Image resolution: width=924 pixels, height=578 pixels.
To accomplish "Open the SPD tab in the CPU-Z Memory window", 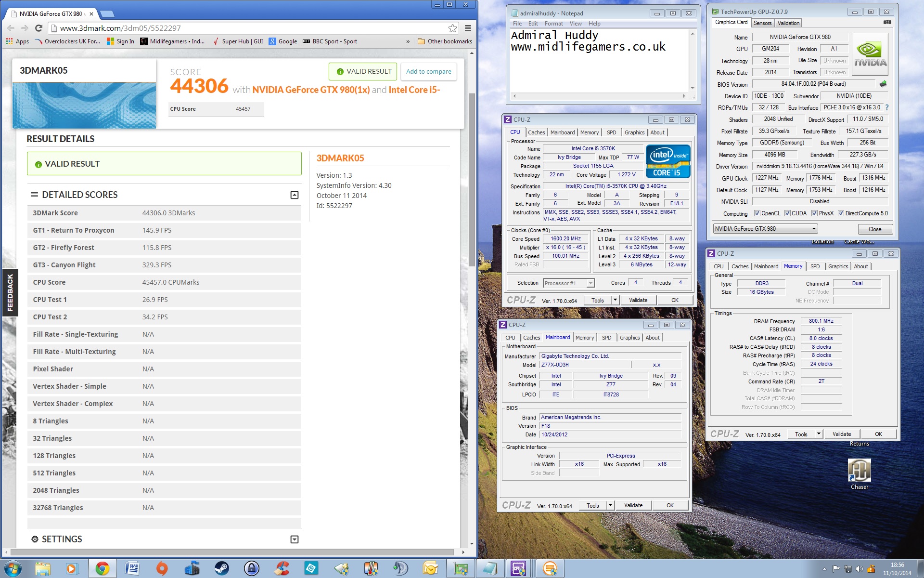I will coord(815,266).
